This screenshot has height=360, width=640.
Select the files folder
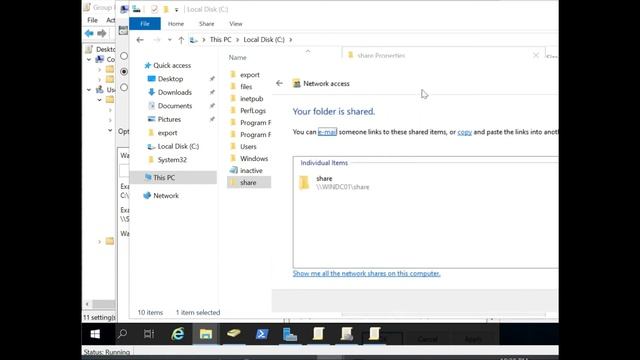tap(246, 87)
